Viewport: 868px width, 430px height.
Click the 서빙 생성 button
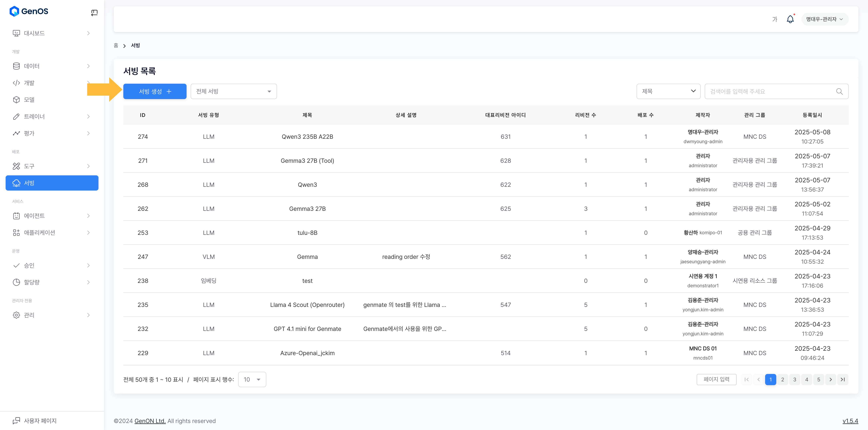[x=155, y=91]
